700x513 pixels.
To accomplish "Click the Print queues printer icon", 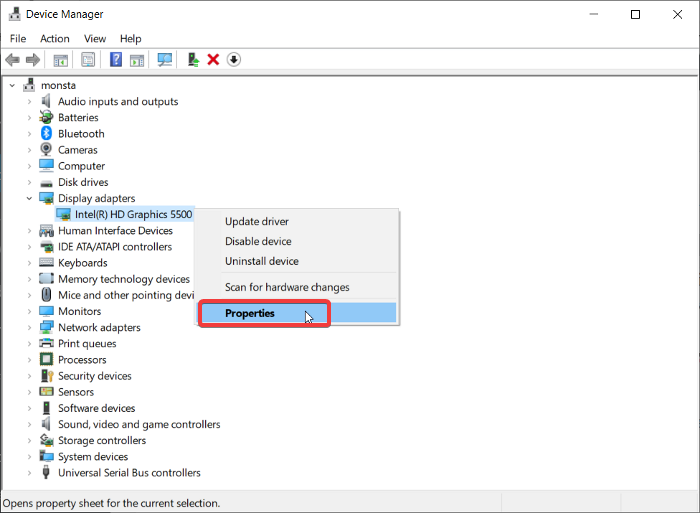I will tap(46, 343).
